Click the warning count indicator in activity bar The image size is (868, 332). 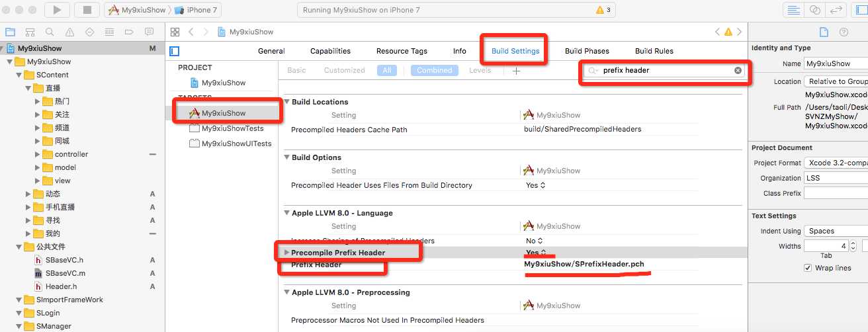pos(603,11)
